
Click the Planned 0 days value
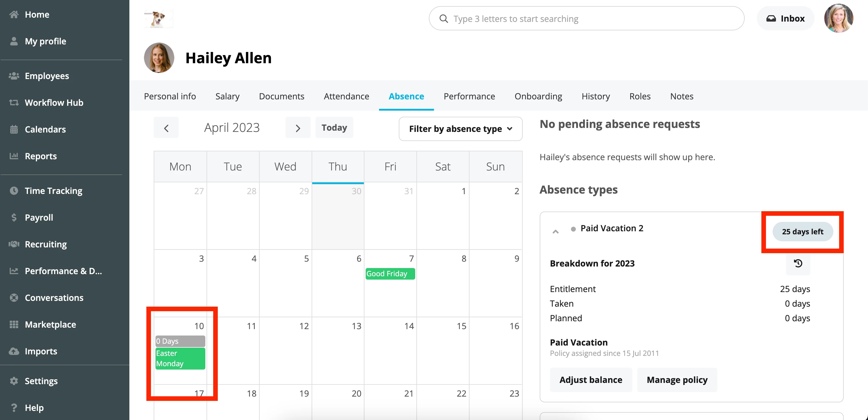point(798,318)
